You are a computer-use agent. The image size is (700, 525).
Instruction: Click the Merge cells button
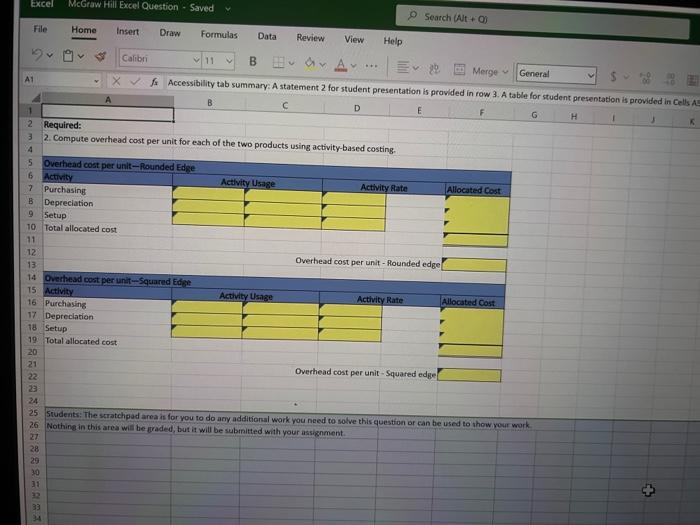[x=481, y=71]
